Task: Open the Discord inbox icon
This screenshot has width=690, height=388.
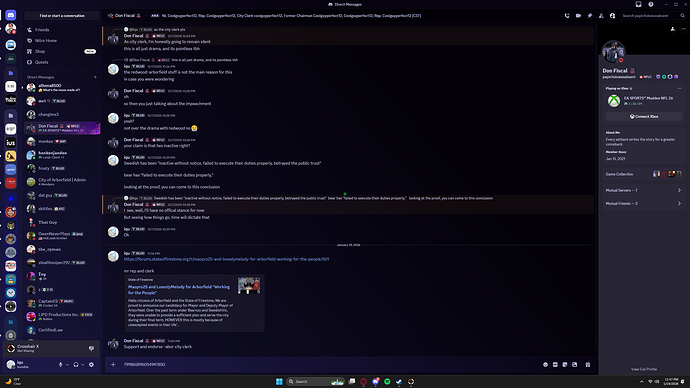Action: coord(639,4)
